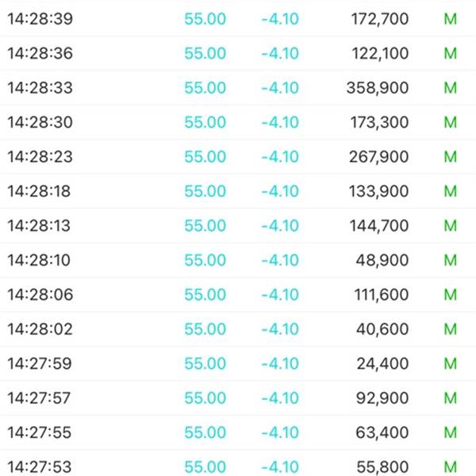This screenshot has height=476, width=476.
Task: Click the M marker on the 14:28:33 row
Action: point(450,88)
